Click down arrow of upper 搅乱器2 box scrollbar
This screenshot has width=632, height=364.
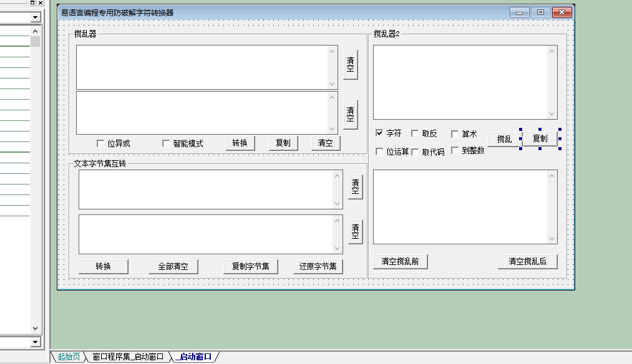click(552, 114)
